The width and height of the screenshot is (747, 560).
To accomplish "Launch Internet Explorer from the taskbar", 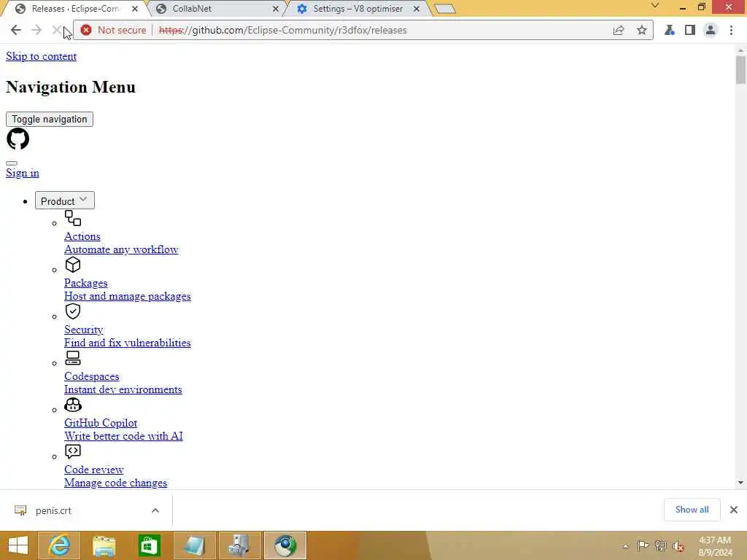I will [x=60, y=545].
